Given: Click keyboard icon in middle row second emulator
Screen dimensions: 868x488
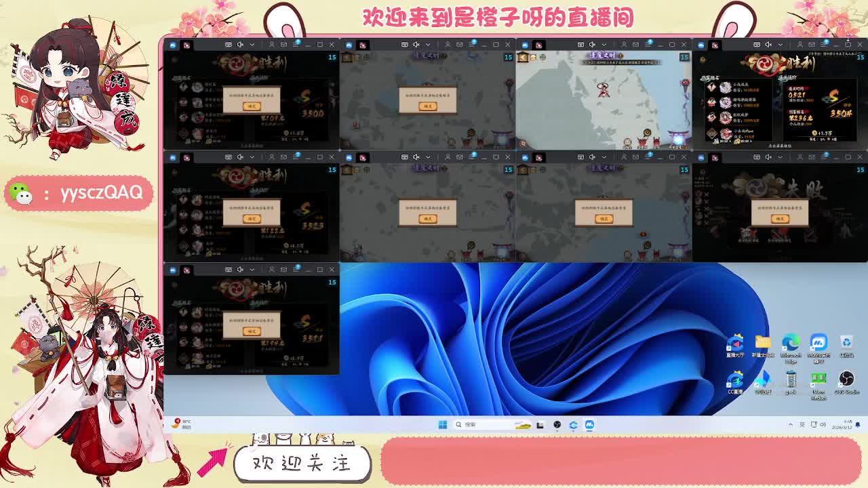Looking at the screenshot, I should (405, 157).
